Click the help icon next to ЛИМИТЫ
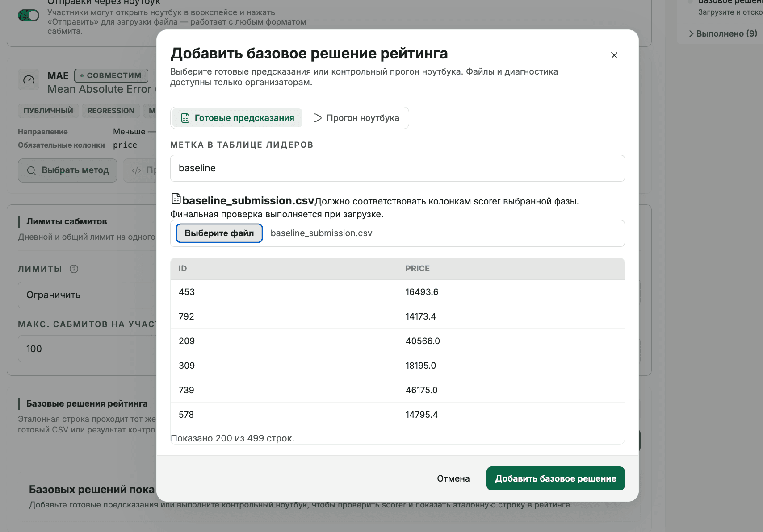Image resolution: width=763 pixels, height=532 pixels. pyautogui.click(x=74, y=269)
